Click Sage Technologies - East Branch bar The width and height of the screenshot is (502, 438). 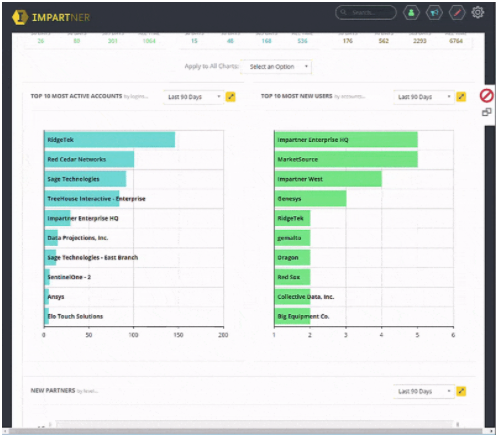(x=51, y=259)
